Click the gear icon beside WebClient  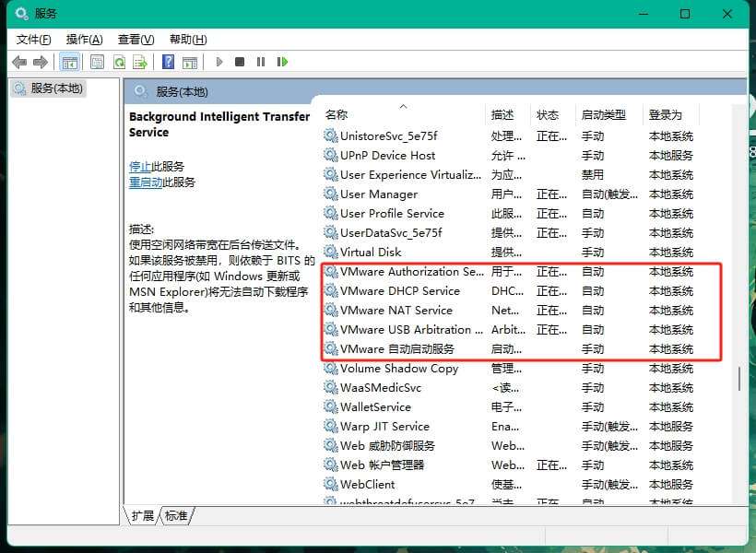331,484
